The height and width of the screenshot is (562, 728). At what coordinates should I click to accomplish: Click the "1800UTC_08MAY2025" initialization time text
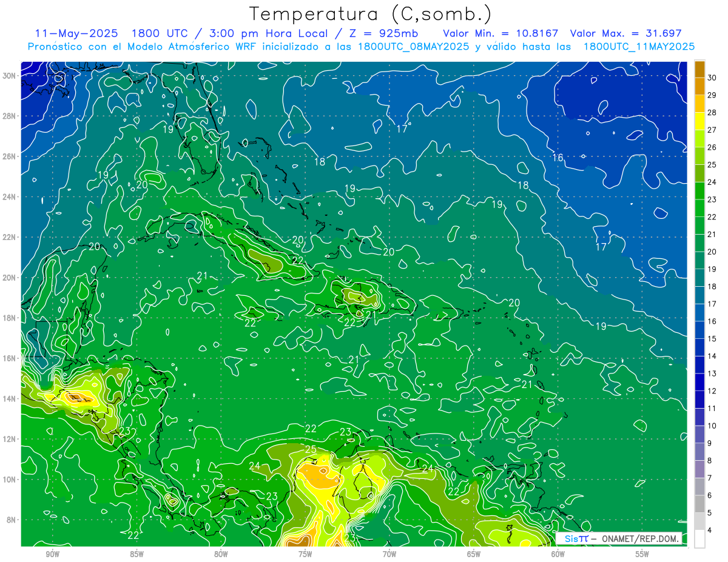(x=413, y=47)
